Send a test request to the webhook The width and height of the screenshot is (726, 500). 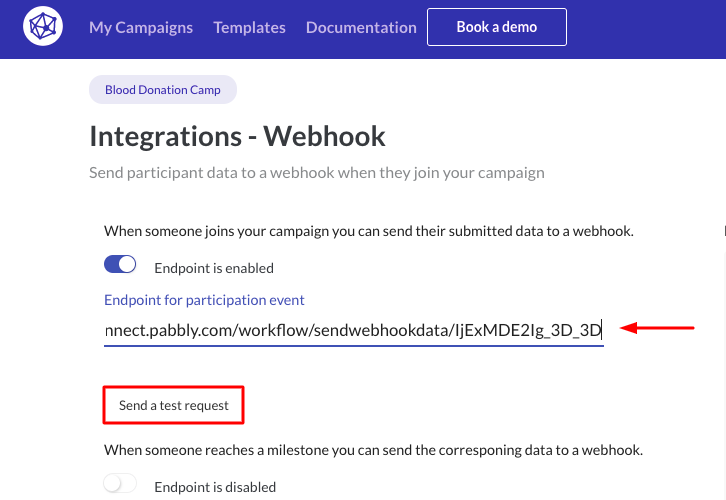[174, 405]
